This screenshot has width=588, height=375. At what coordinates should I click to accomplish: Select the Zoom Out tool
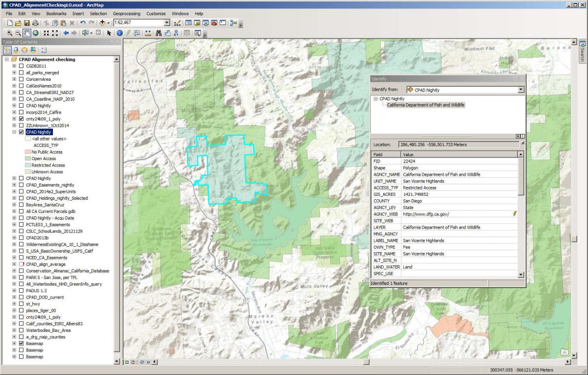(x=18, y=33)
